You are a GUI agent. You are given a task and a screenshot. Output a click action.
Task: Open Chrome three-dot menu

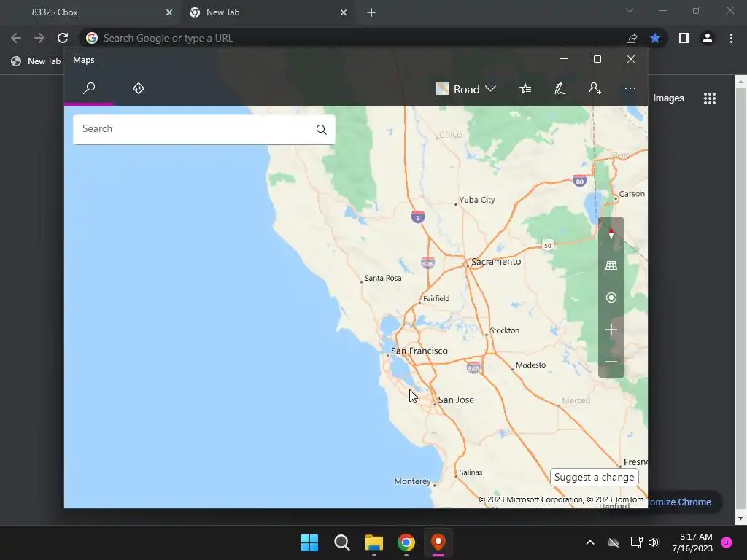(731, 38)
